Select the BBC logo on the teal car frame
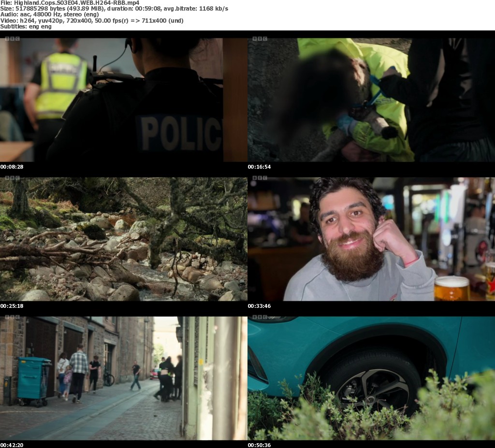The image size is (495, 448). [260, 317]
